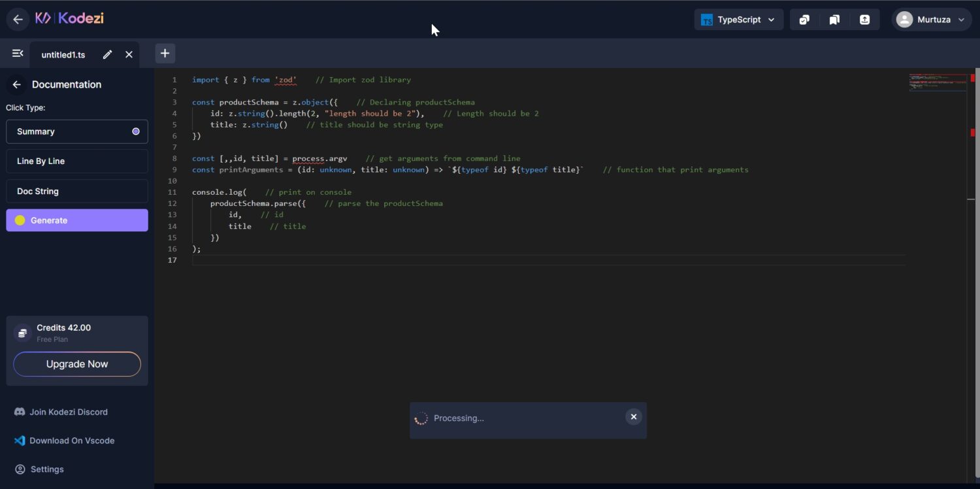Click the 'Click Type:' label
980x489 pixels.
pos(25,108)
